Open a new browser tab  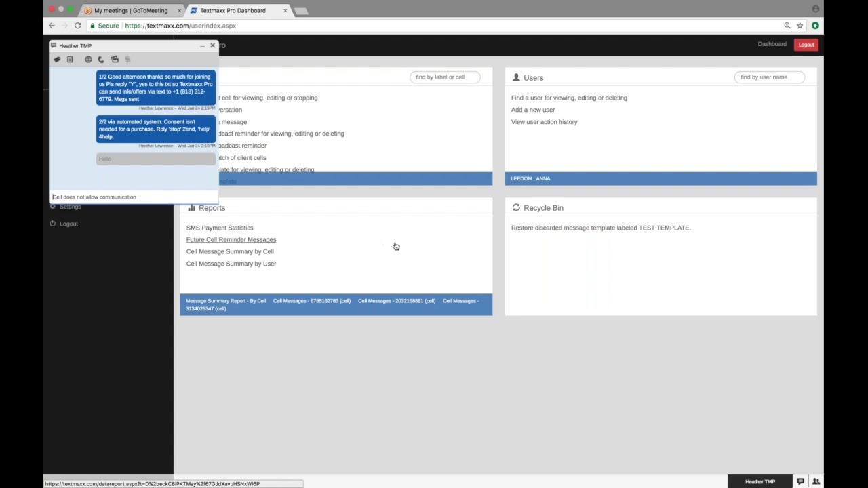pyautogui.click(x=302, y=11)
